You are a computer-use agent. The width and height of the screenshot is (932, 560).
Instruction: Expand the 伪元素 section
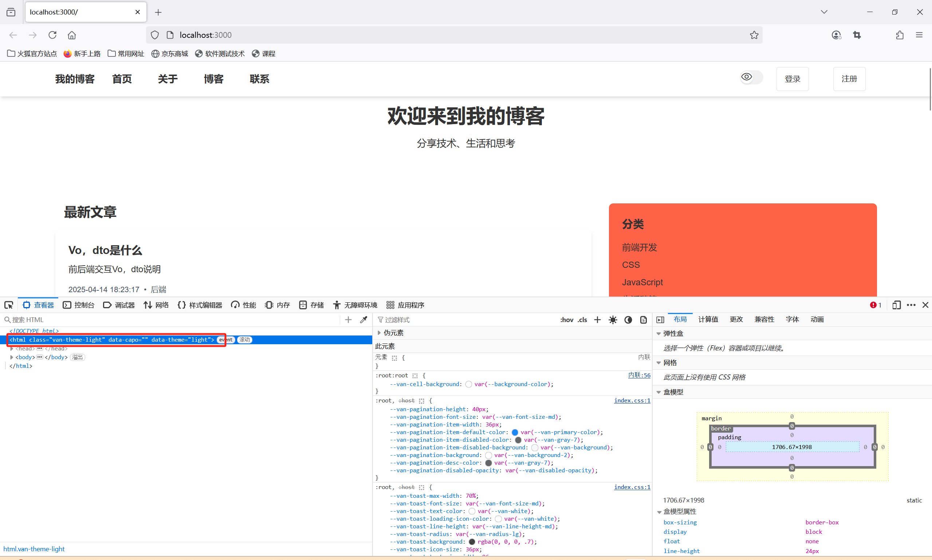pos(379,333)
